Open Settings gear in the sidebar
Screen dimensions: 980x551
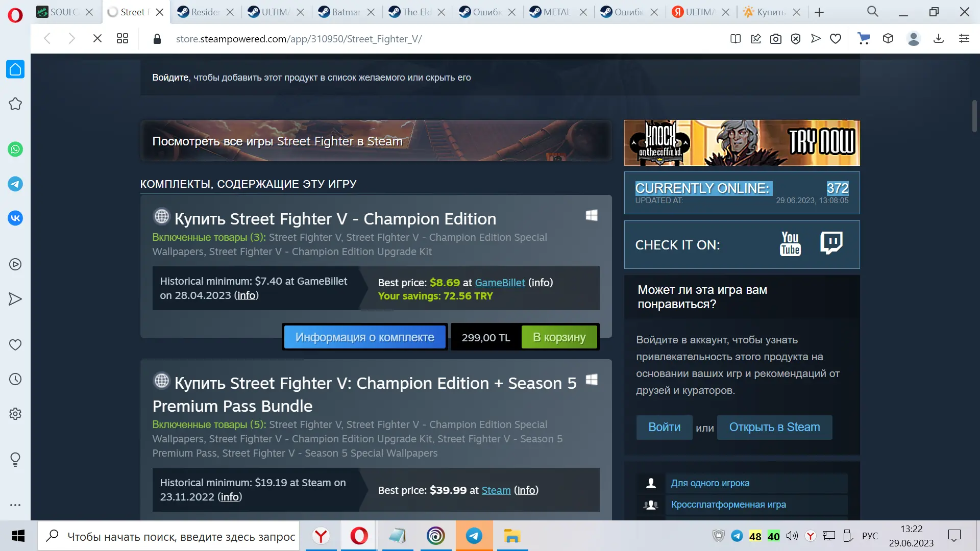15,414
